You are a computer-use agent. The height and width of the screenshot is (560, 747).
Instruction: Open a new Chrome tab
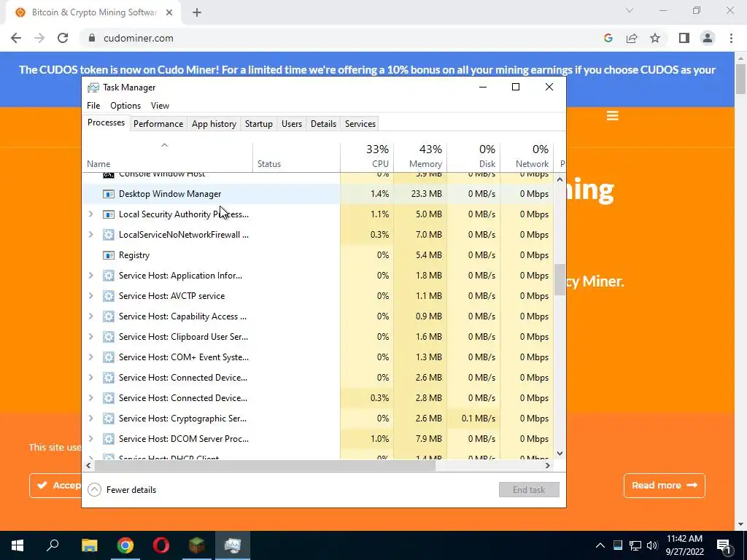[x=197, y=13]
